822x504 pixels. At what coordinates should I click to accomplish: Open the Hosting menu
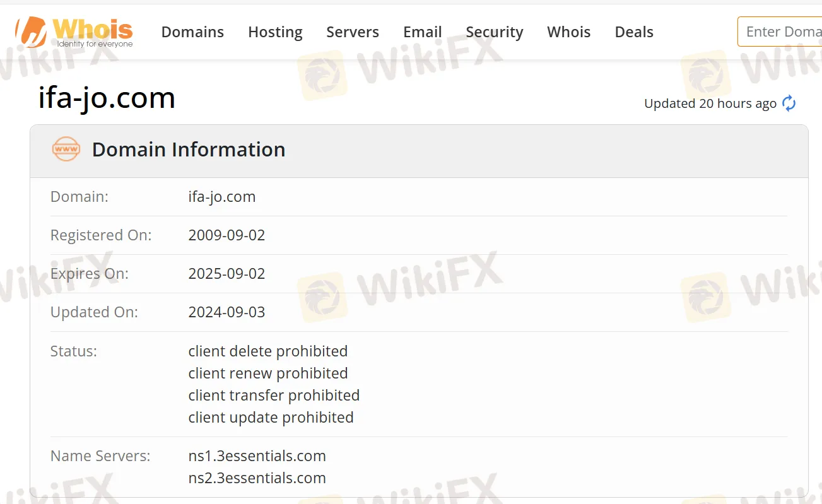tap(275, 32)
